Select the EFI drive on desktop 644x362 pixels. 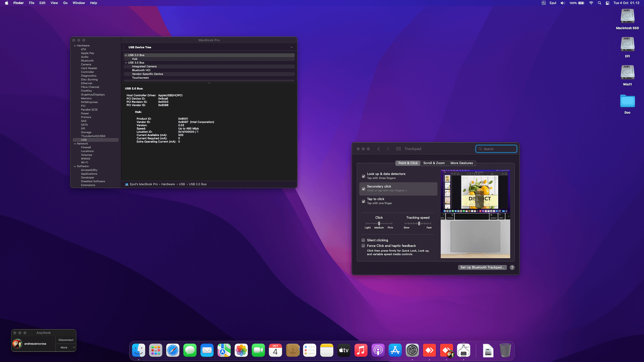click(x=627, y=47)
